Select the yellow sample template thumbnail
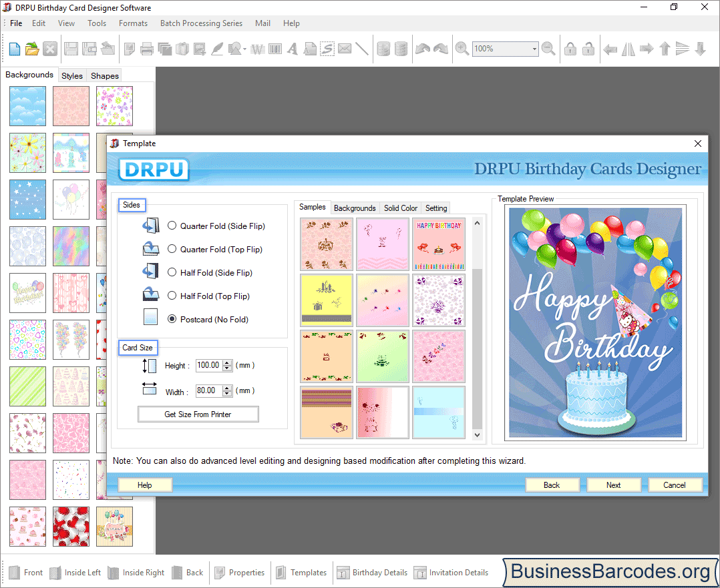The height and width of the screenshot is (588, 720). 327,300
